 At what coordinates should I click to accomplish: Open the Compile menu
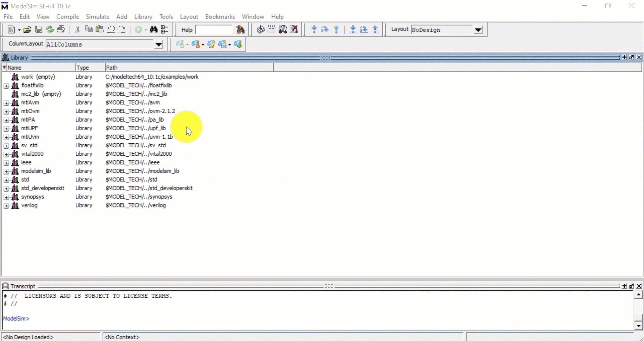tap(68, 17)
